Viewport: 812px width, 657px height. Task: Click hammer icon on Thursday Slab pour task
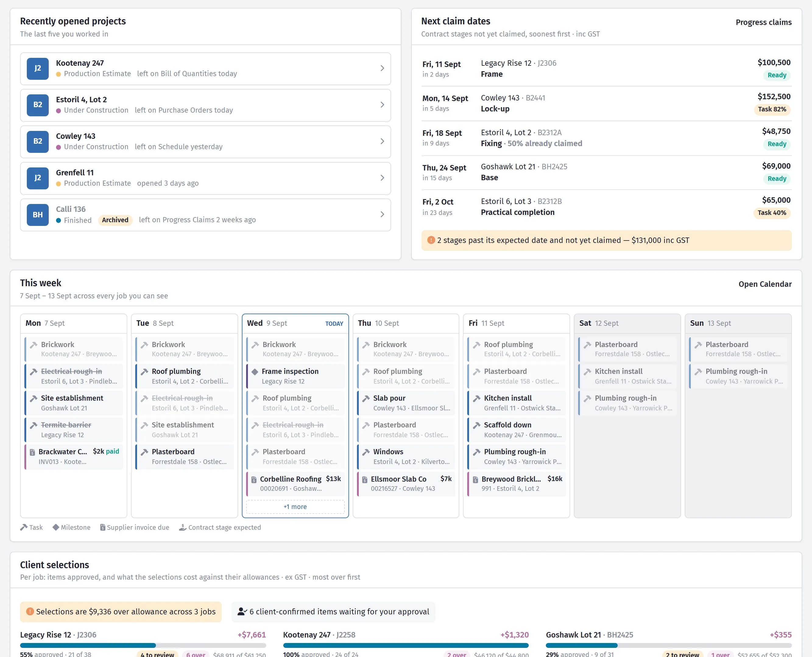(x=366, y=399)
